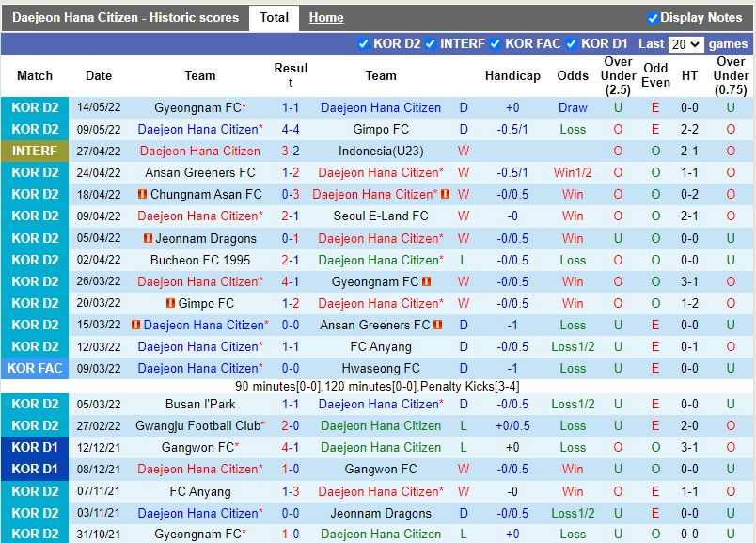Open the Indonesia(U23) team link

click(381, 151)
